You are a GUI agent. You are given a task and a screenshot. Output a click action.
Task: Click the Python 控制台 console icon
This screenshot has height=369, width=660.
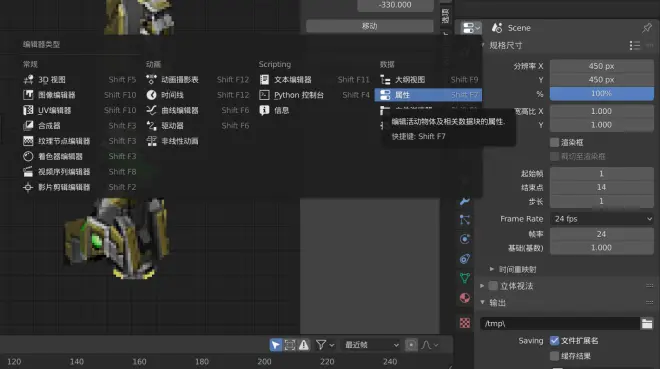(264, 95)
